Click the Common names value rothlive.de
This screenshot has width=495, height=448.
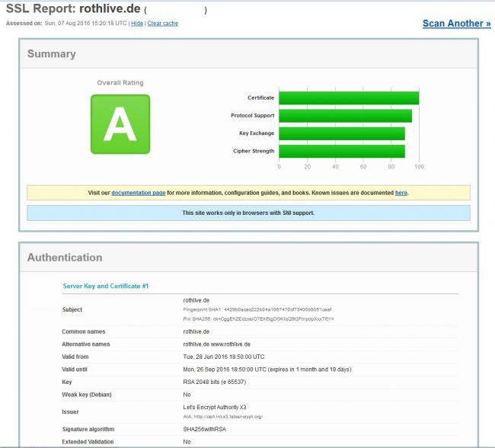(196, 331)
